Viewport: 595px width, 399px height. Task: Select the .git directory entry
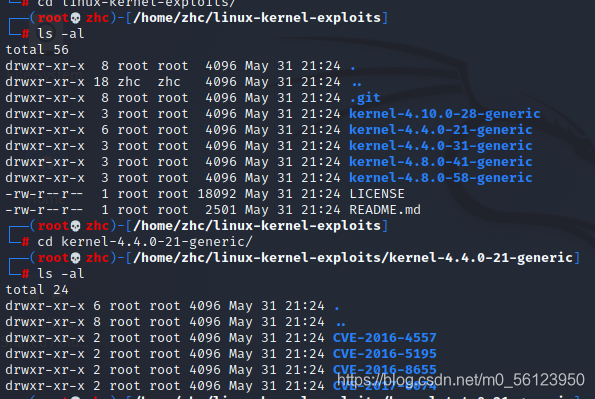(x=365, y=98)
